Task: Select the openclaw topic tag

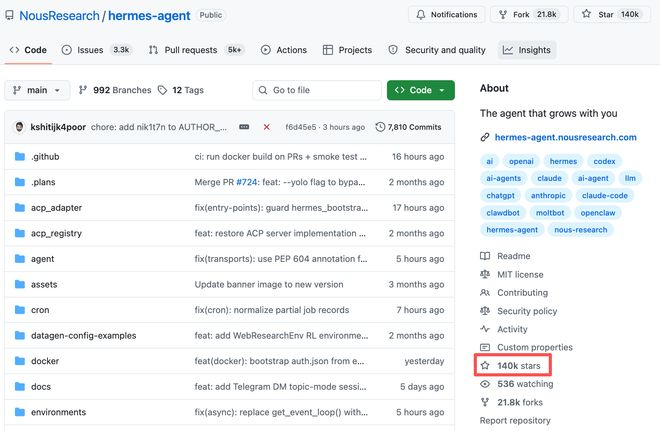Action: pyautogui.click(x=598, y=213)
